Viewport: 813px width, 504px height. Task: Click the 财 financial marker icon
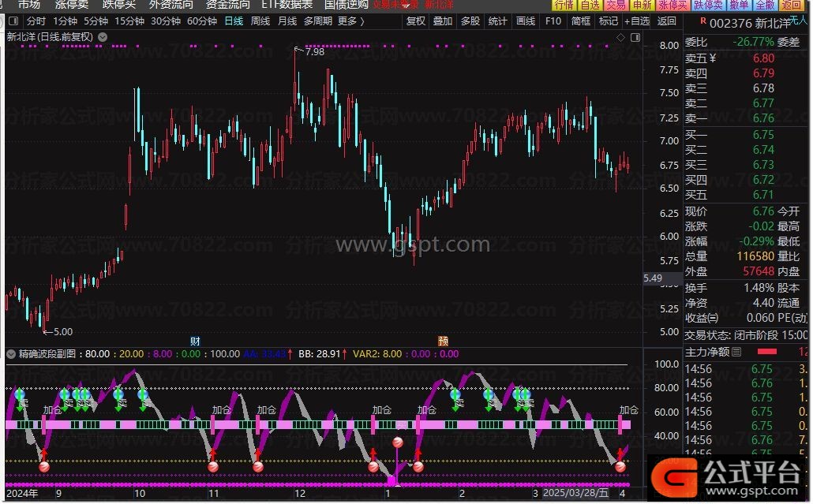click(x=195, y=341)
